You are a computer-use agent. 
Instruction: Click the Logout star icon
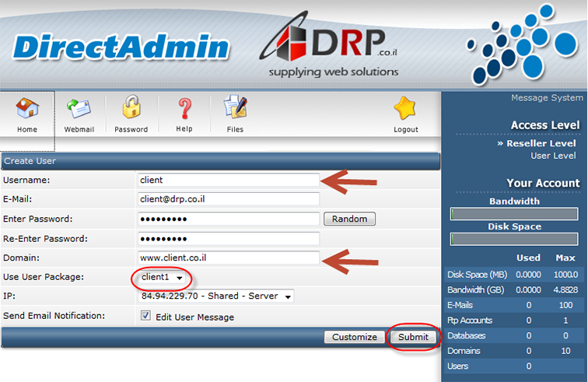click(x=405, y=108)
